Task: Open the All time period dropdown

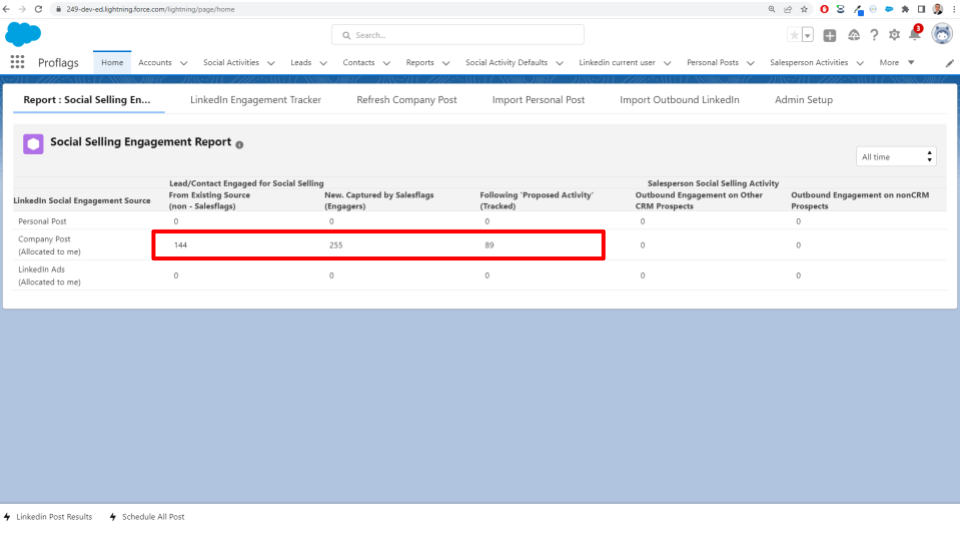Action: click(896, 157)
